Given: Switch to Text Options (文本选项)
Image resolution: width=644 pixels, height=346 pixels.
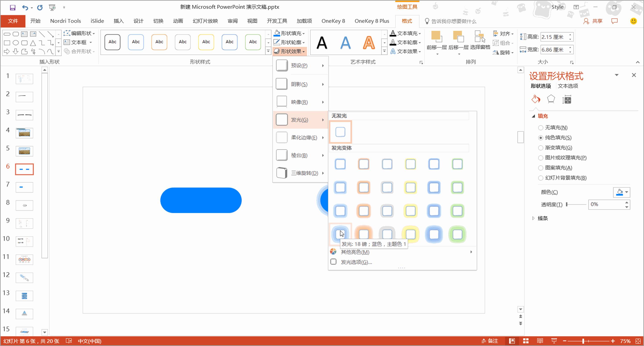Looking at the screenshot, I should tap(568, 86).
